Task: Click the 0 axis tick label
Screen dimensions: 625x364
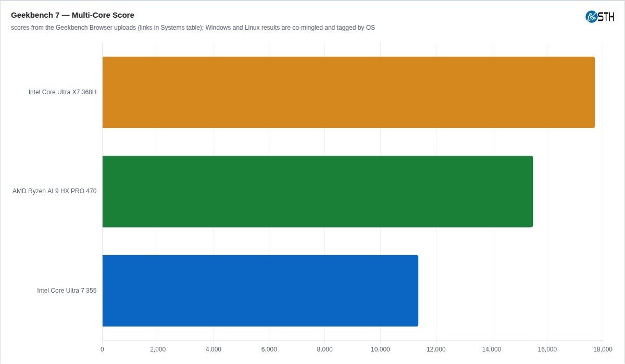Action: coord(102,349)
